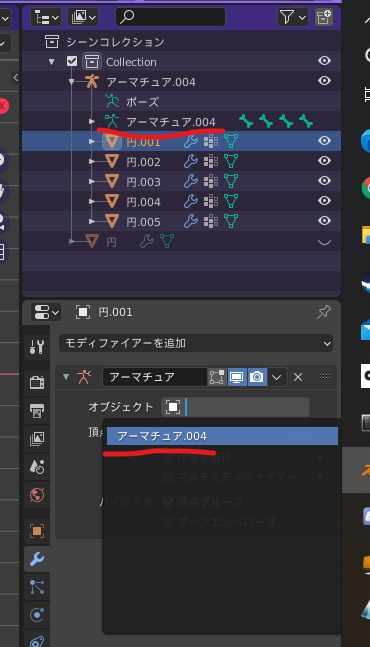Open the Tool properties tab
Viewport: 370px width, 647px height.
pos(37,347)
